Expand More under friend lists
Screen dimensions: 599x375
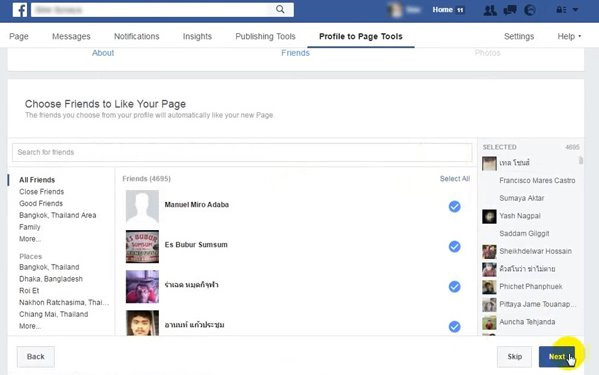(x=30, y=239)
